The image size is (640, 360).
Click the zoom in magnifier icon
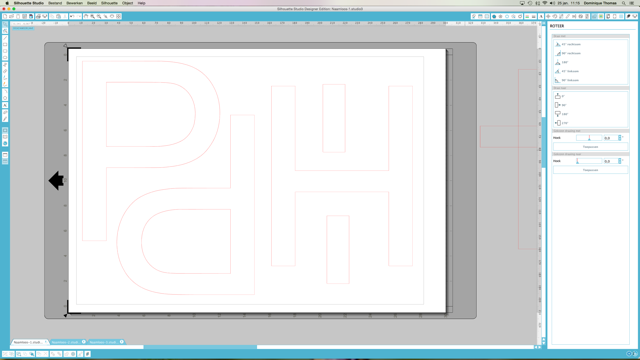[x=93, y=16]
